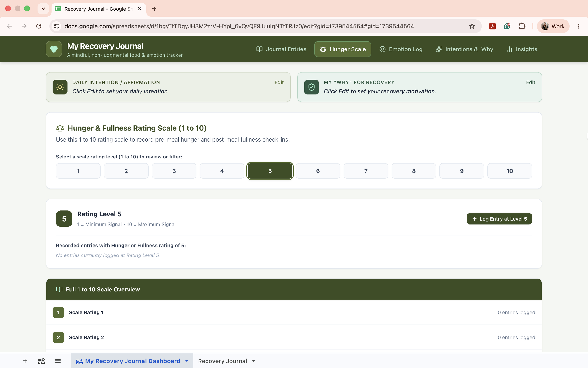Switch to Journal Entries tab

click(281, 49)
